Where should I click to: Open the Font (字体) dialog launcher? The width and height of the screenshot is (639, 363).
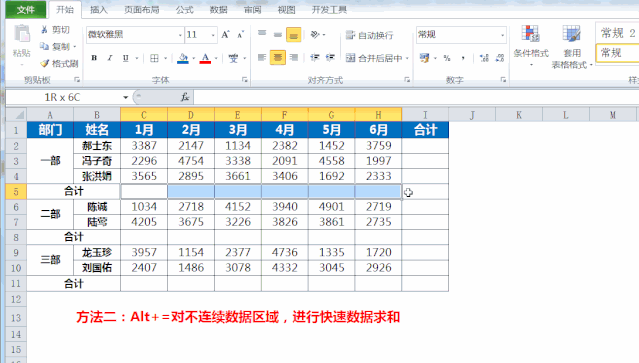[245, 80]
